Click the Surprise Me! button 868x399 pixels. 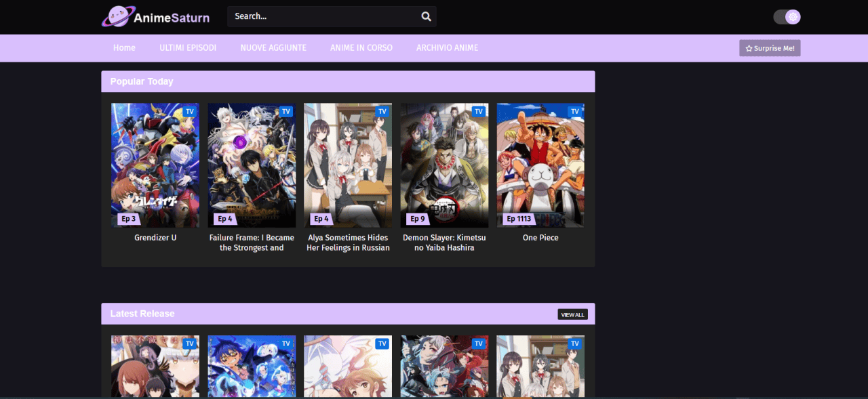770,48
